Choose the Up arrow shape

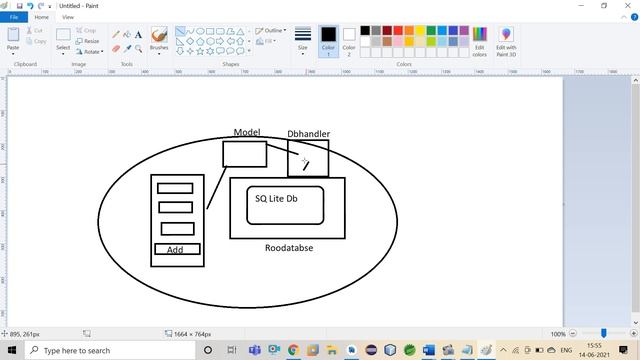pos(240,41)
